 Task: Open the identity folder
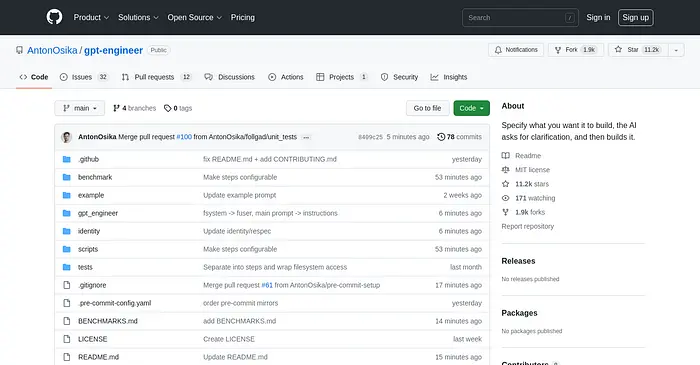[89, 231]
